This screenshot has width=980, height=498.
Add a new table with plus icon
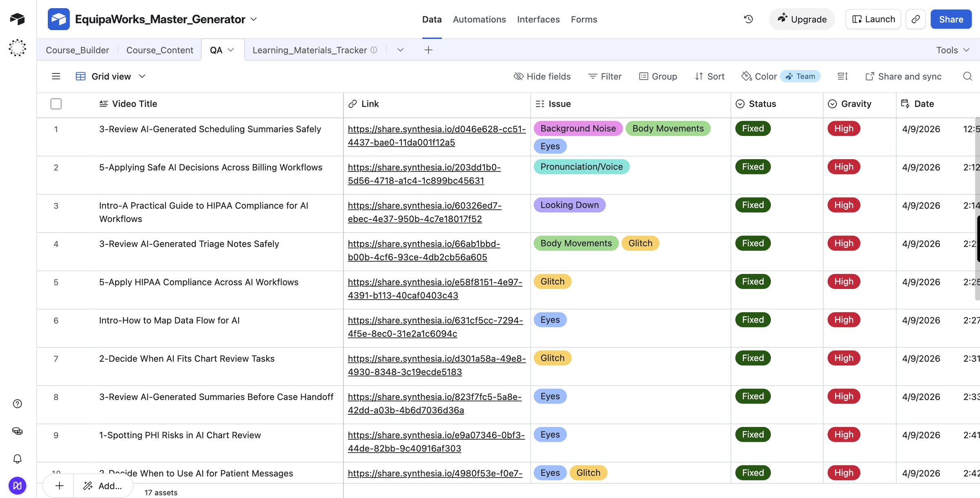pos(428,50)
